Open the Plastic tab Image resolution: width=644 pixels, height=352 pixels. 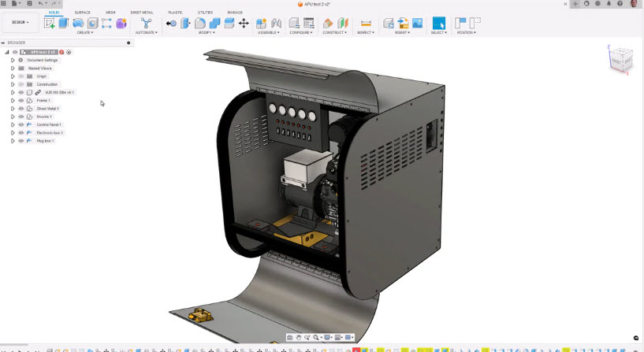point(175,13)
